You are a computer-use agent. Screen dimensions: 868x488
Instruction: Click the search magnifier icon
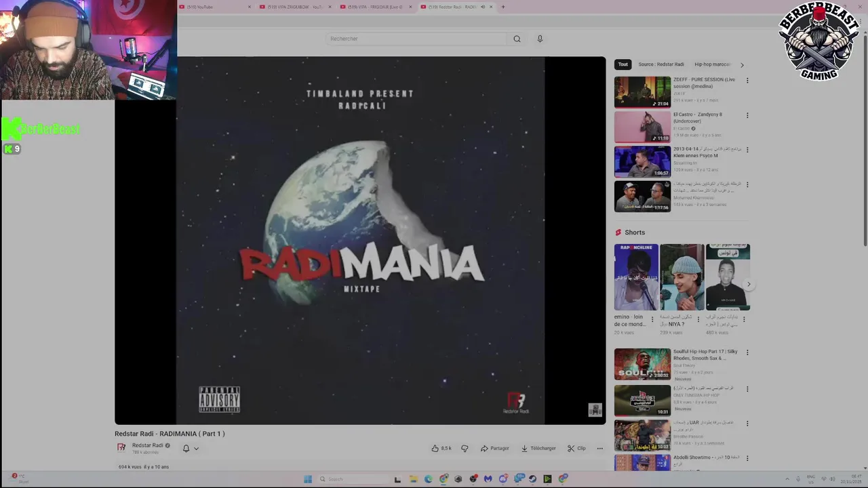click(517, 39)
